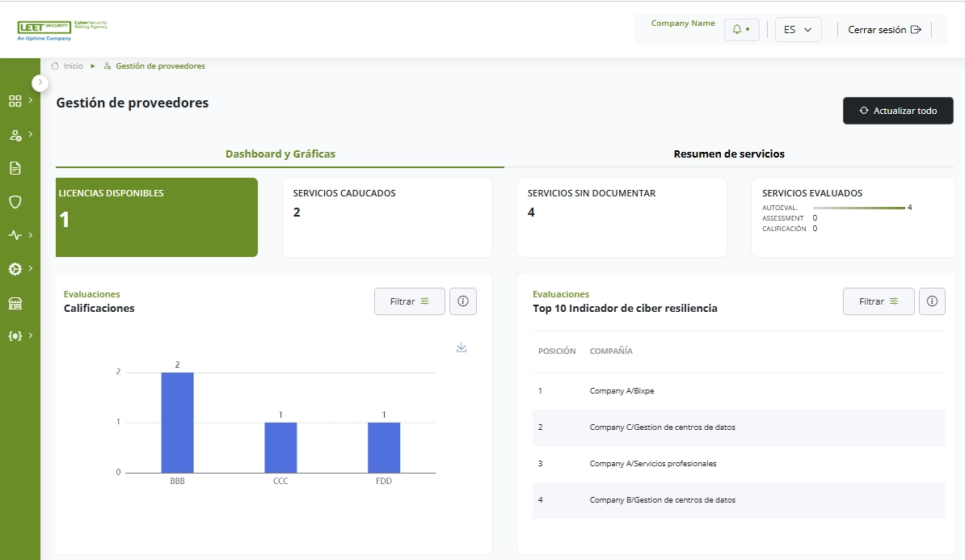Select the Servicios sin documentar card
Screen dimensions: 965x560
pos(622,217)
